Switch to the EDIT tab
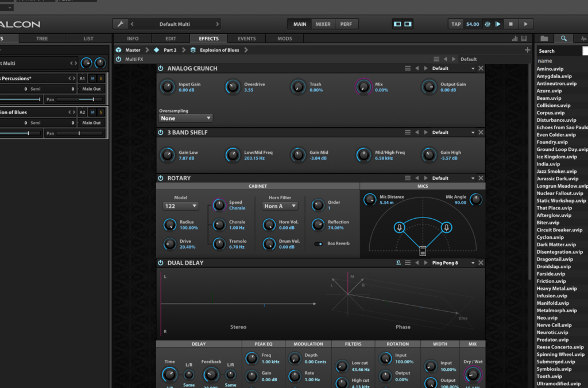Viewport: 588px width, 388px height. 171,38
